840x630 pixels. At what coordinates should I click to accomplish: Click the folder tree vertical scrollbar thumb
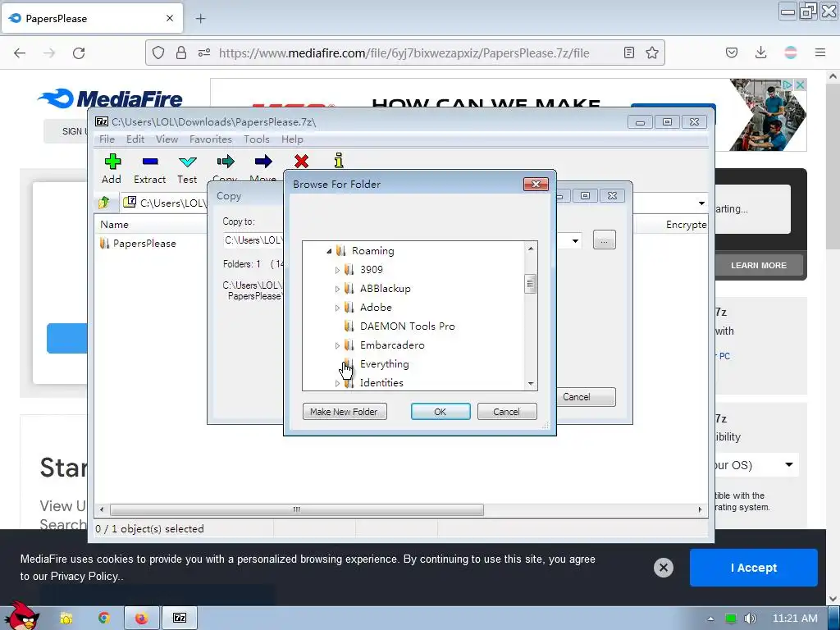pos(531,283)
